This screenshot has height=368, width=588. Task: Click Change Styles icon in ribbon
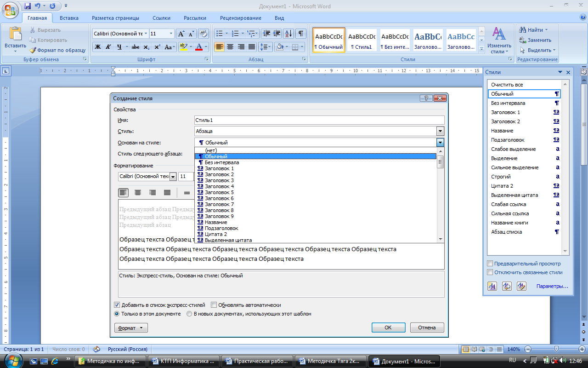(x=499, y=40)
